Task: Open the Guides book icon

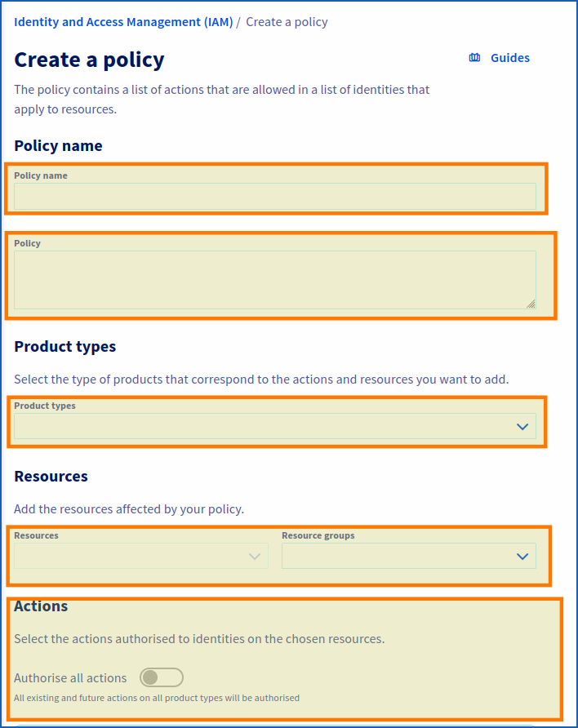Action: click(474, 58)
